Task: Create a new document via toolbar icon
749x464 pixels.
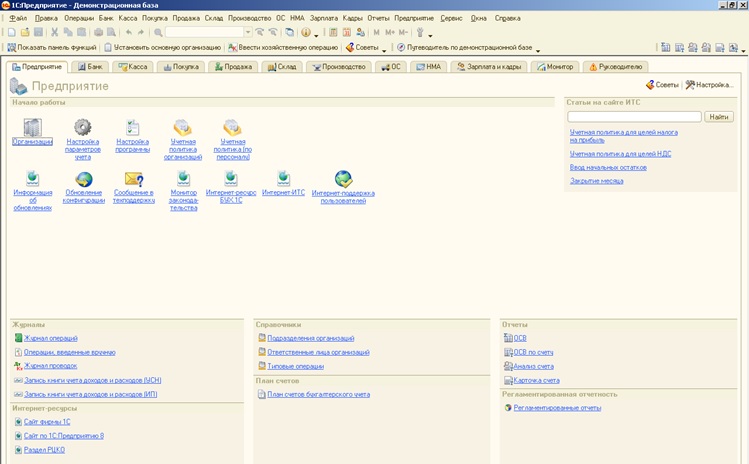Action: 12,32
